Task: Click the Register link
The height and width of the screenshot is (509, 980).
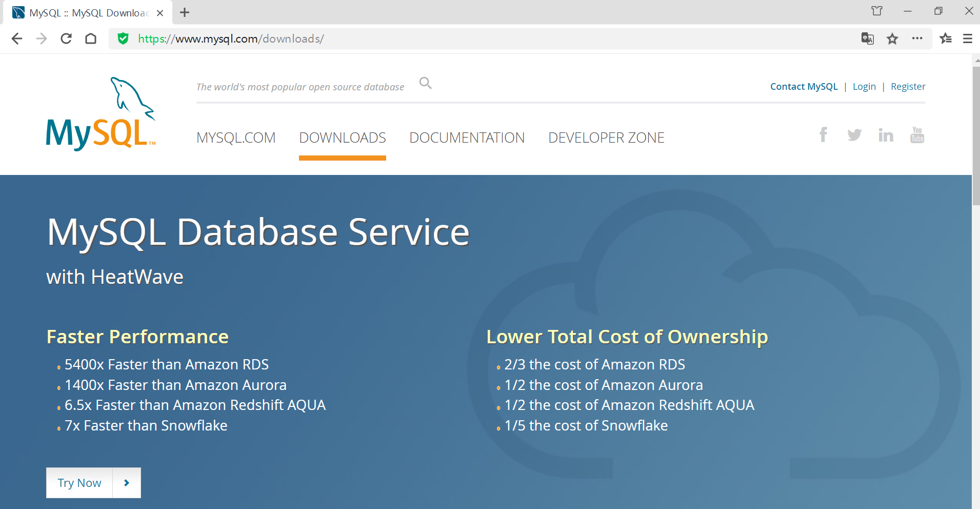Action: click(908, 87)
